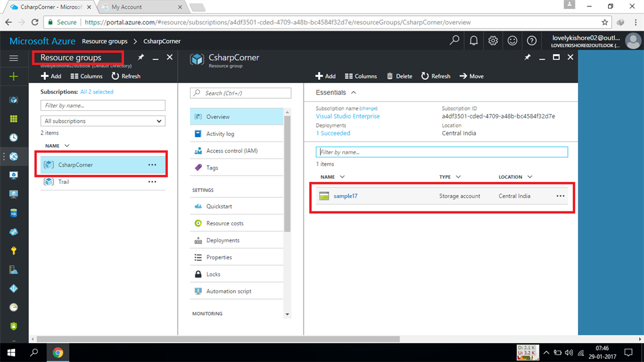Open Resource costs
This screenshot has height=362, width=644.
pos(236,223)
